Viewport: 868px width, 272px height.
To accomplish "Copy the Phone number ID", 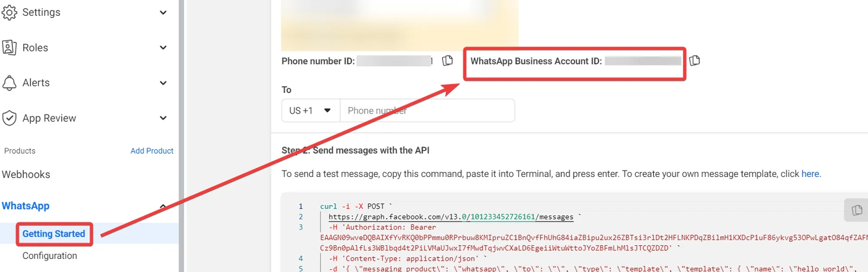I will tap(448, 60).
